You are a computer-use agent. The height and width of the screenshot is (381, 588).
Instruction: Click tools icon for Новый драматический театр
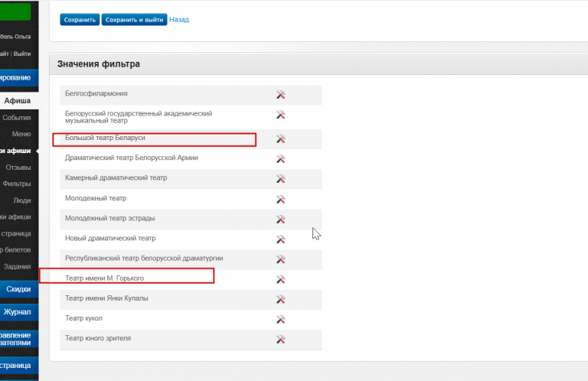[x=280, y=239]
